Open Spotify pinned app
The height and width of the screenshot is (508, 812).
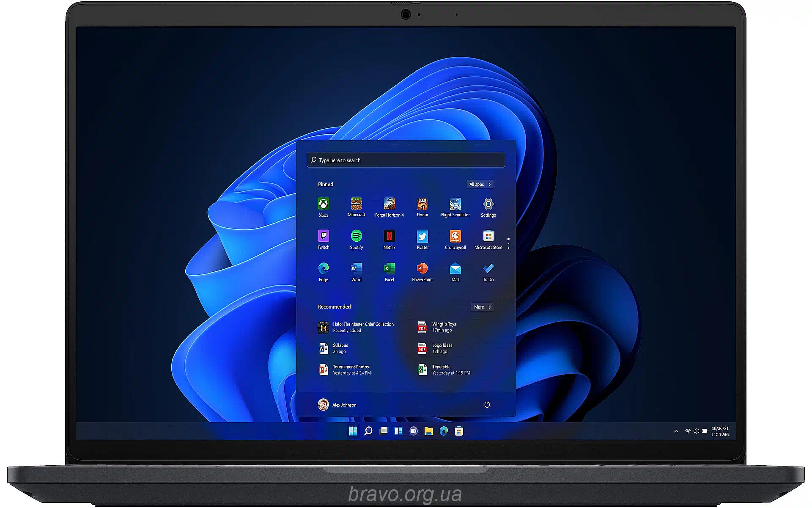pyautogui.click(x=356, y=236)
